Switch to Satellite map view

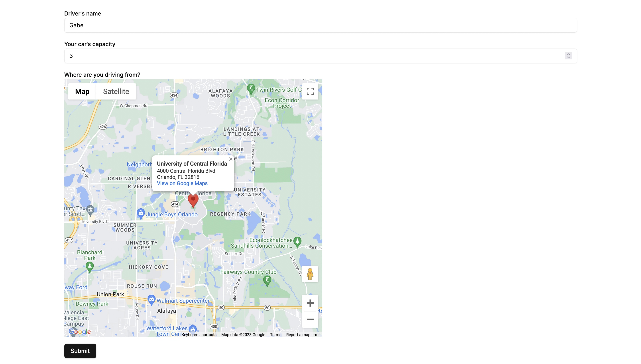[x=116, y=92]
